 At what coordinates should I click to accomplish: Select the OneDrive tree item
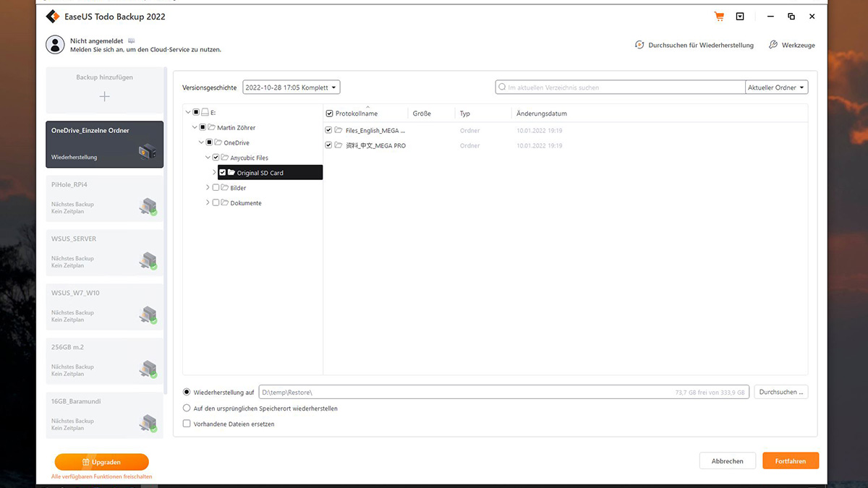237,143
